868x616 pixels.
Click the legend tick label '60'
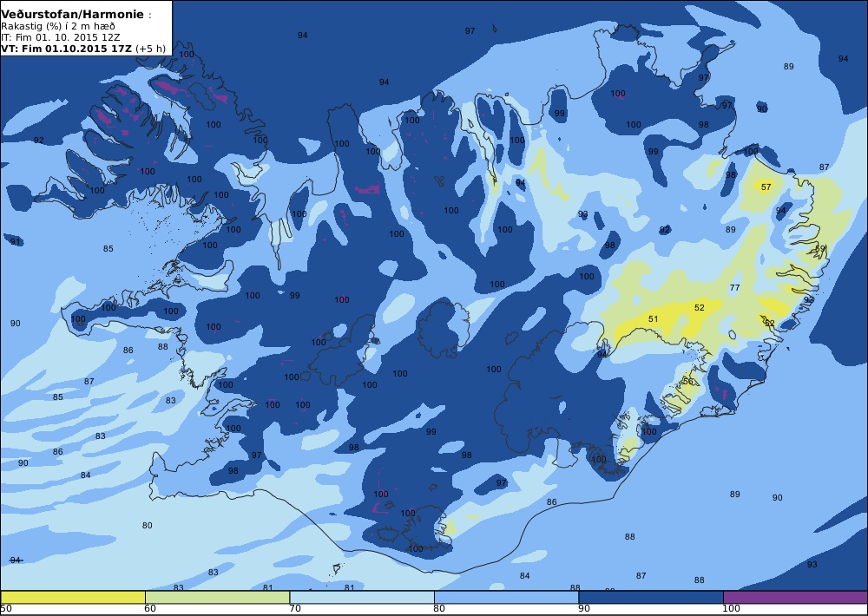150,609
